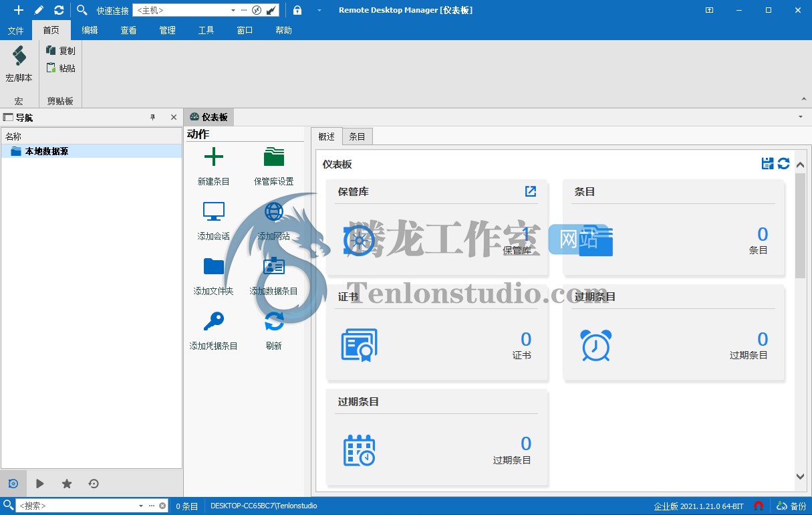Click the 添加会话 monitor icon
Screen dimensions: 812x515
tap(214, 211)
